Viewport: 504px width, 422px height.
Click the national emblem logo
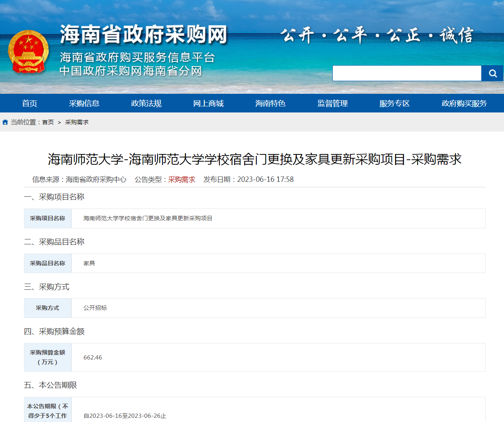29,52
